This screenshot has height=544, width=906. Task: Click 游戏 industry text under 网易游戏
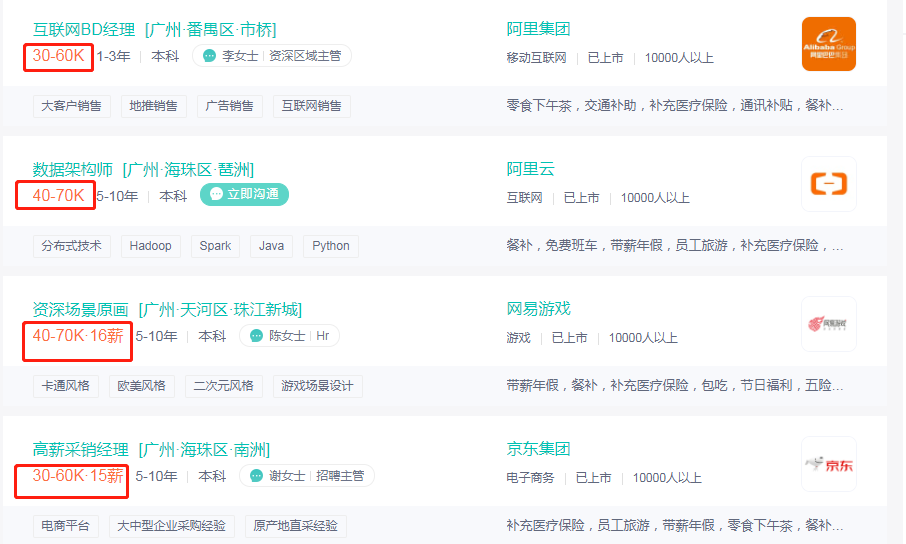(518, 338)
